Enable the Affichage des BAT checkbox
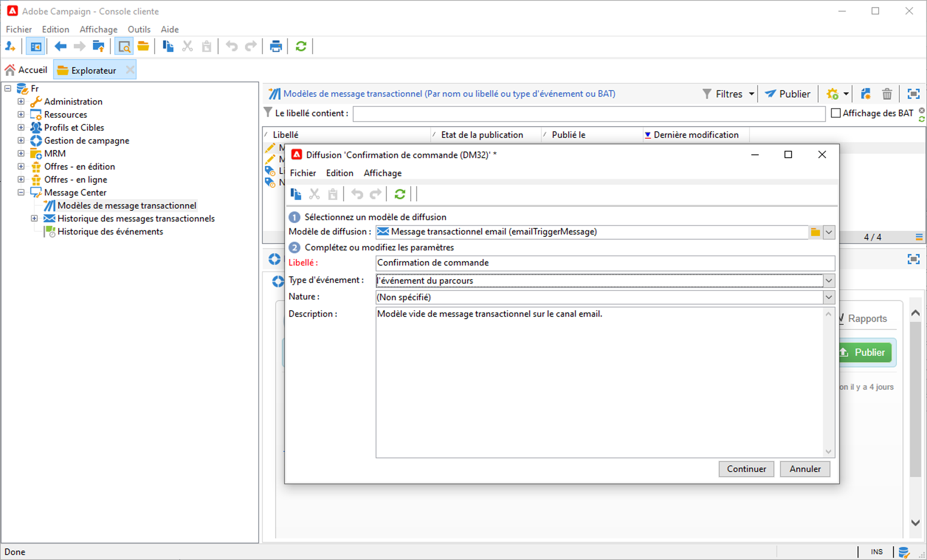The image size is (927, 560). (836, 113)
